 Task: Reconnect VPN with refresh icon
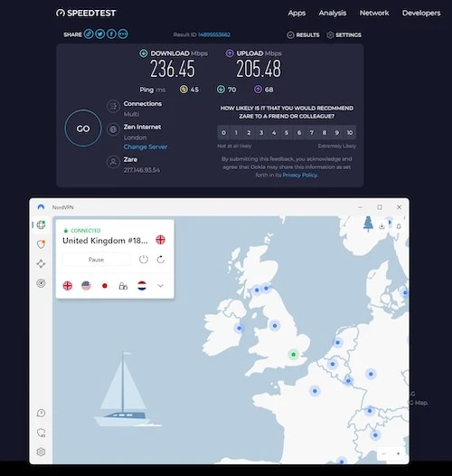pos(161,260)
